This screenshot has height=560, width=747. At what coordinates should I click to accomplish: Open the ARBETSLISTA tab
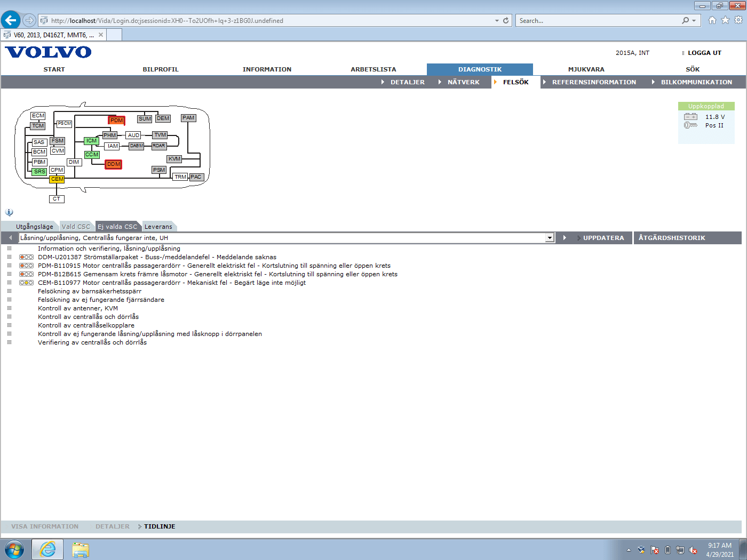(373, 69)
